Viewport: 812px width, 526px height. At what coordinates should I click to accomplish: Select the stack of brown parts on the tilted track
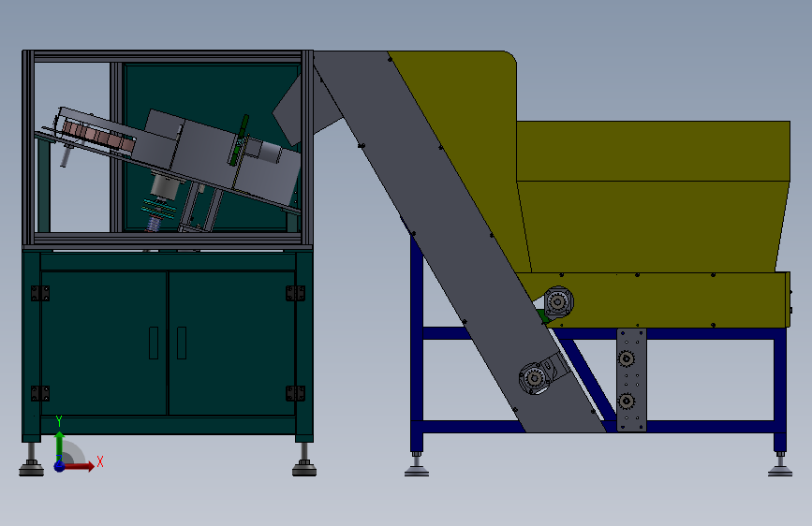point(98,136)
